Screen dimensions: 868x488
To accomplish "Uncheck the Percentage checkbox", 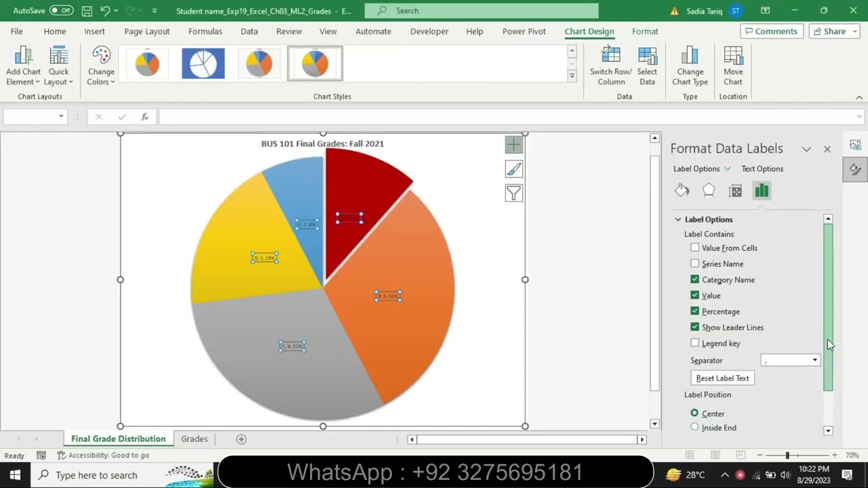I will [x=694, y=311].
